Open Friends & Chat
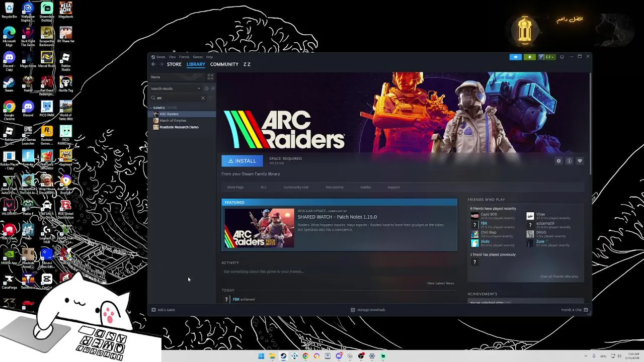 574,310
